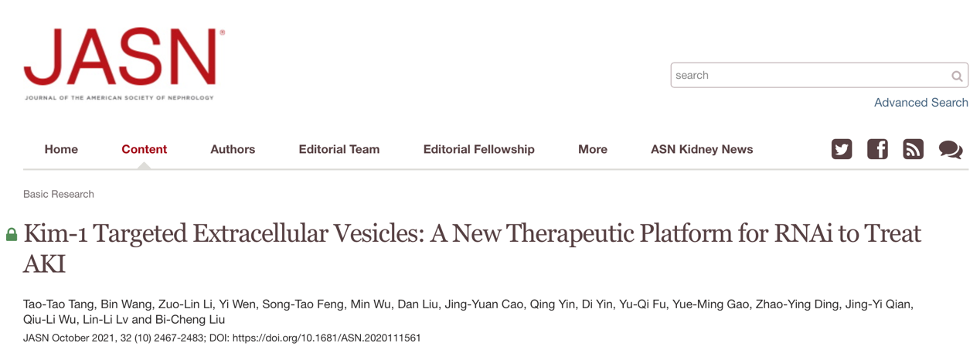
Task: Open the RSS feed icon
Action: pos(913,149)
